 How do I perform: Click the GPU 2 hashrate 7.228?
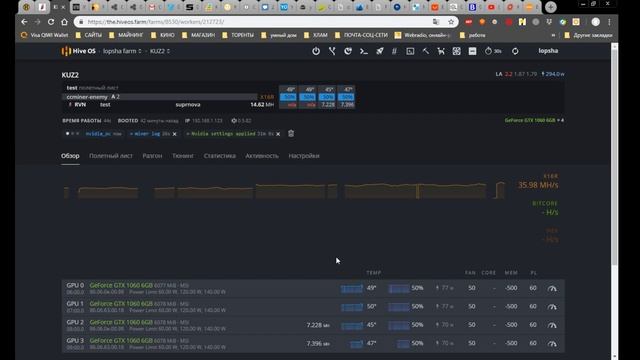coord(318,325)
